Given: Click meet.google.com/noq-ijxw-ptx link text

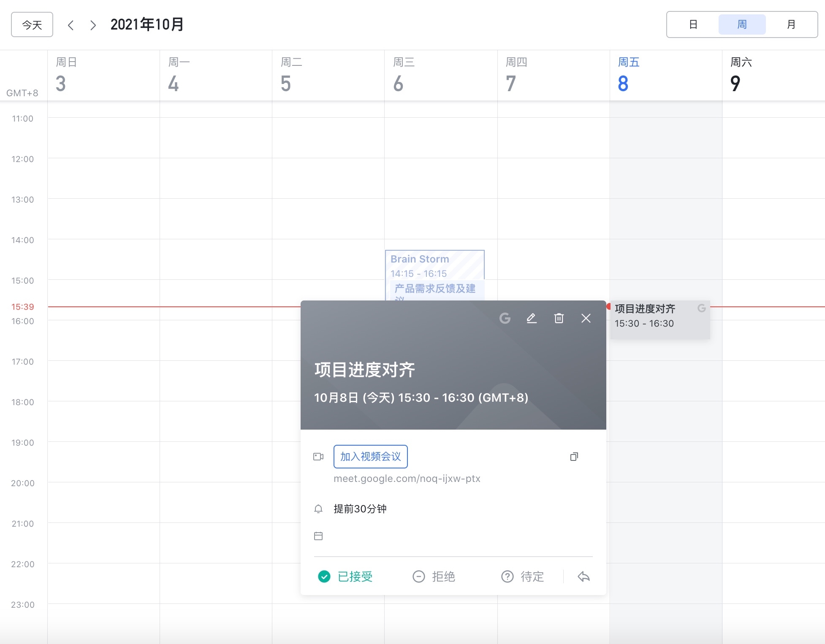Looking at the screenshot, I should click(x=407, y=479).
